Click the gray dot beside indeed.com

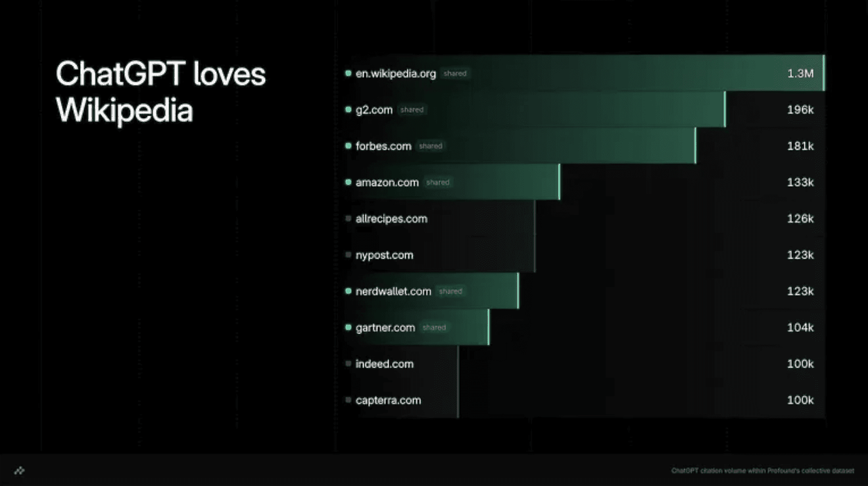(x=348, y=364)
